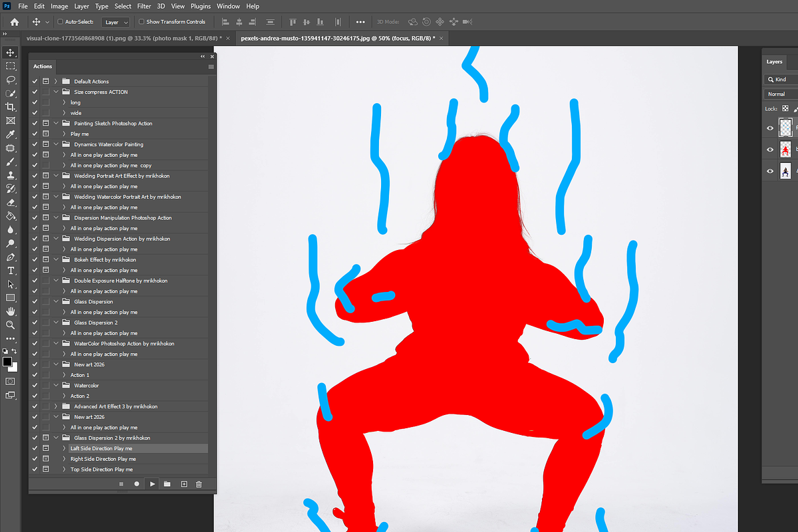
Task: Click the Stop playing/recording button in Actions
Action: point(121,484)
